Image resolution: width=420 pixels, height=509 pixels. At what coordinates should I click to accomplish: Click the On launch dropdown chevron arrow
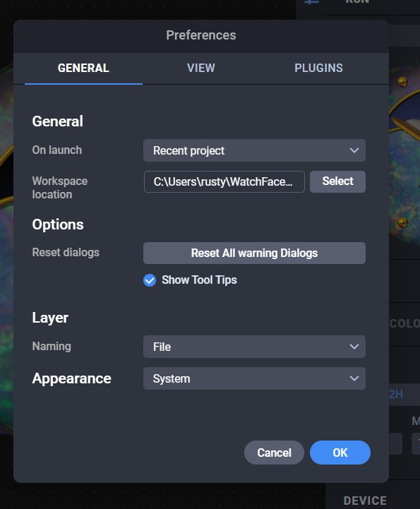click(354, 150)
